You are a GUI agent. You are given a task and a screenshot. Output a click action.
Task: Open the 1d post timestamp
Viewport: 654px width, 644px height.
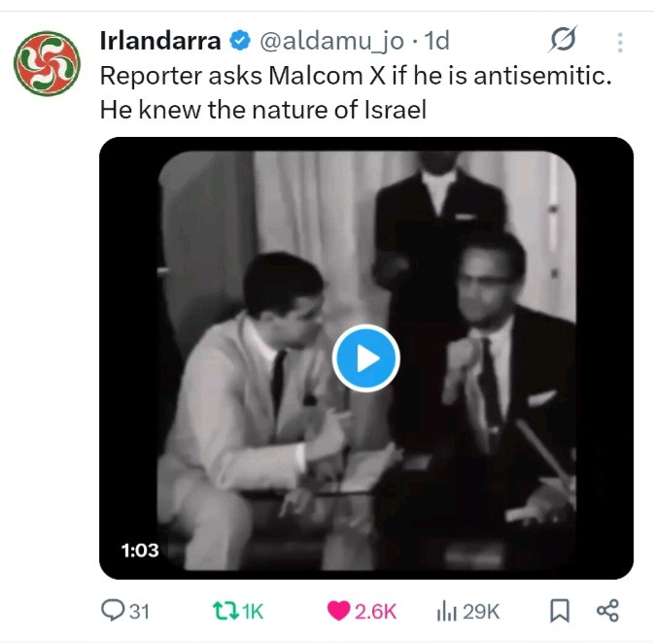(x=436, y=41)
